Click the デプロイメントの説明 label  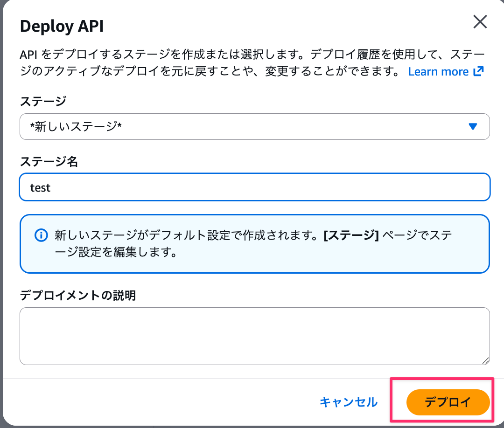click(78, 295)
